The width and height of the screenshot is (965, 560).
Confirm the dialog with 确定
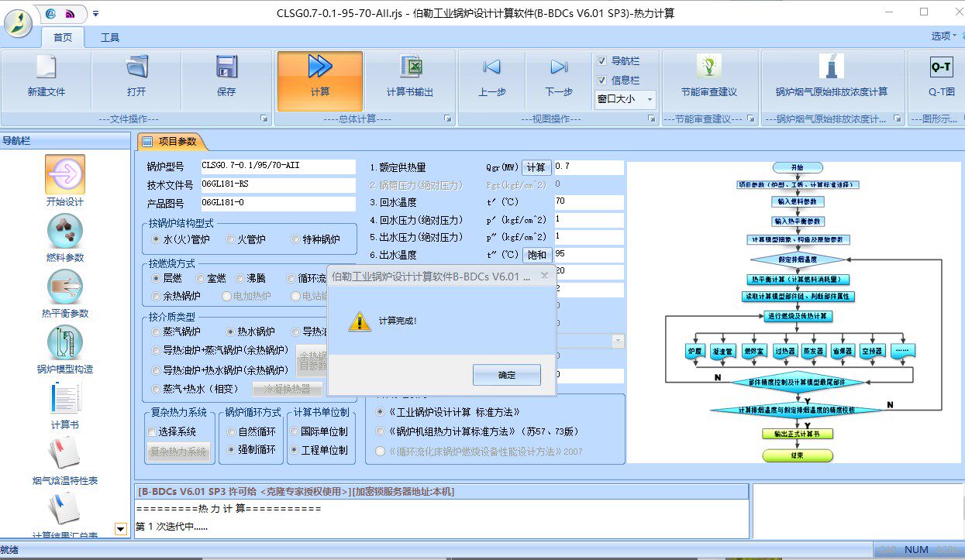point(507,375)
